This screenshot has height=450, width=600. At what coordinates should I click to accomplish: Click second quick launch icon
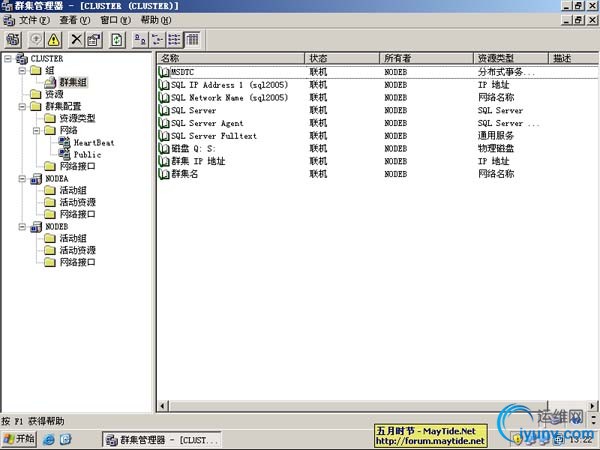[x=66, y=440]
